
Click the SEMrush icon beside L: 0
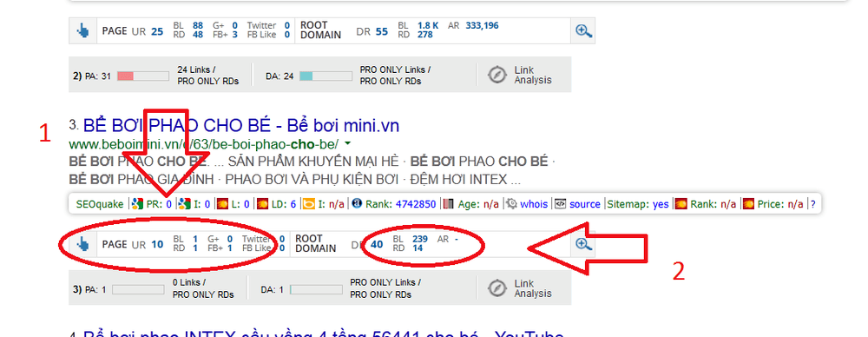pyautogui.click(x=222, y=204)
